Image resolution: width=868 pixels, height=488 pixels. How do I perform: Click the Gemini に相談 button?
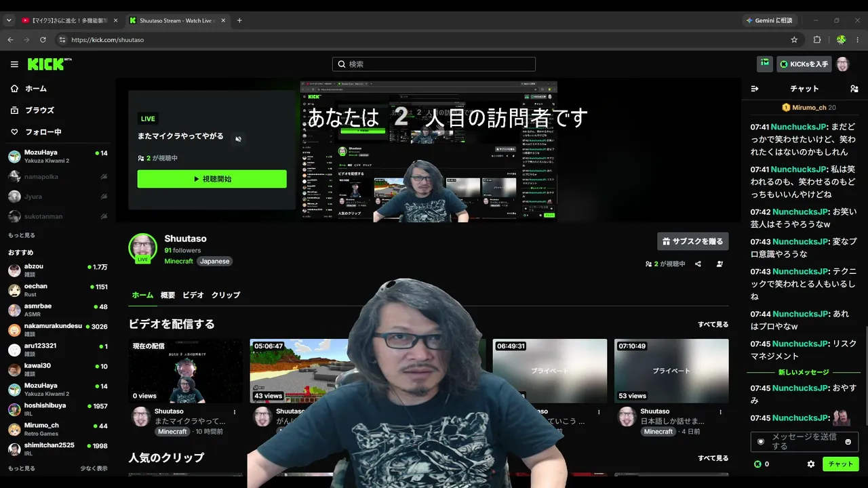(770, 20)
